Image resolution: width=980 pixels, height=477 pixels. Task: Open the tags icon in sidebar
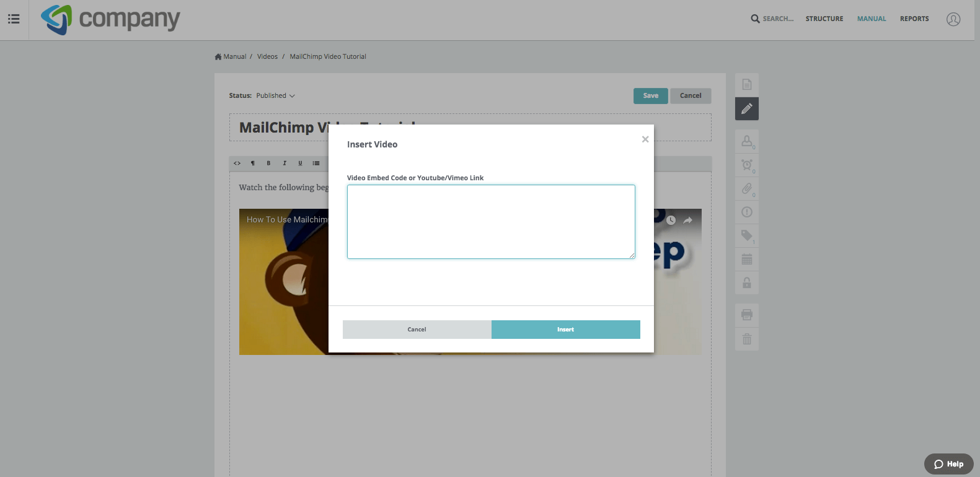pyautogui.click(x=747, y=235)
